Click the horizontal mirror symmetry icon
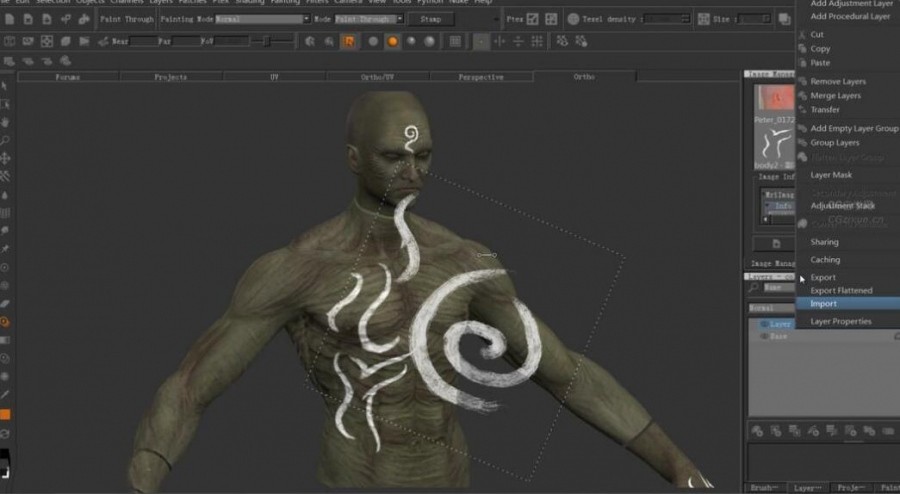This screenshot has height=494, width=900. (518, 41)
